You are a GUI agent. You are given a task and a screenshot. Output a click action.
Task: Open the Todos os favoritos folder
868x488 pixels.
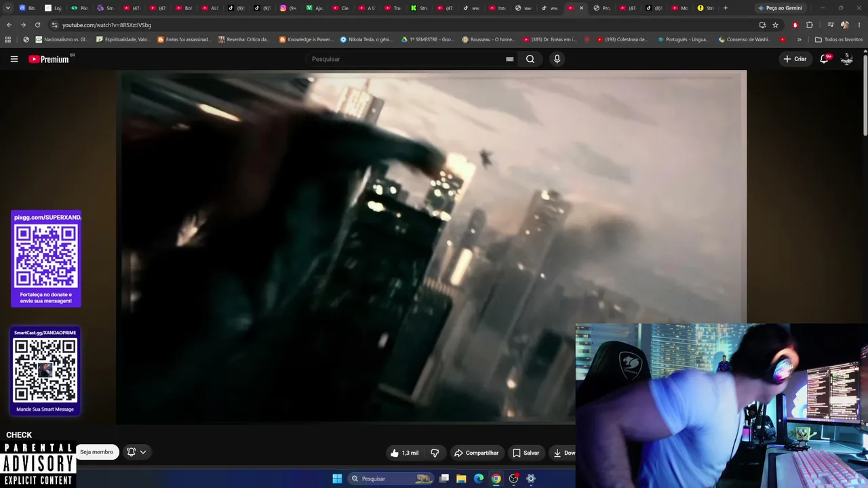click(839, 39)
